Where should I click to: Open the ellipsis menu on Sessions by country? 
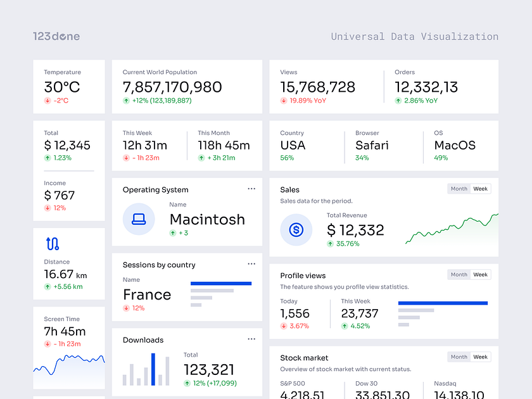(251, 263)
